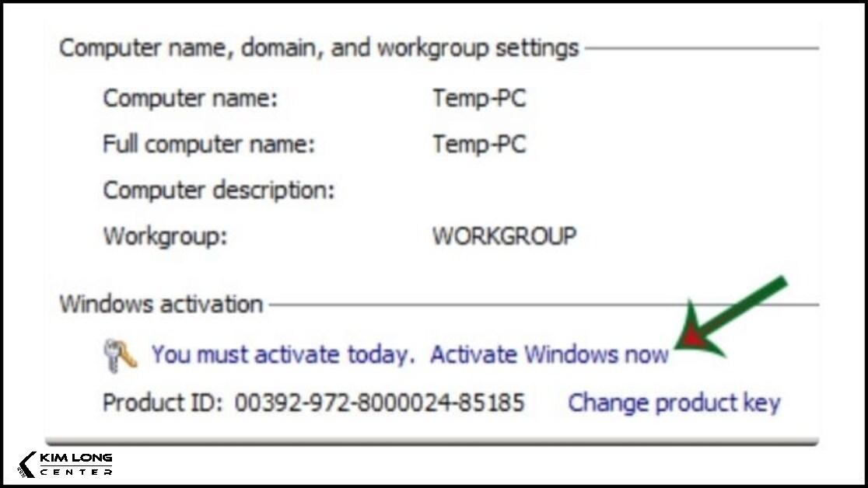Click the arrow glyph in the Kim Long logo
The width and height of the screenshot is (868, 488).
[x=27, y=462]
